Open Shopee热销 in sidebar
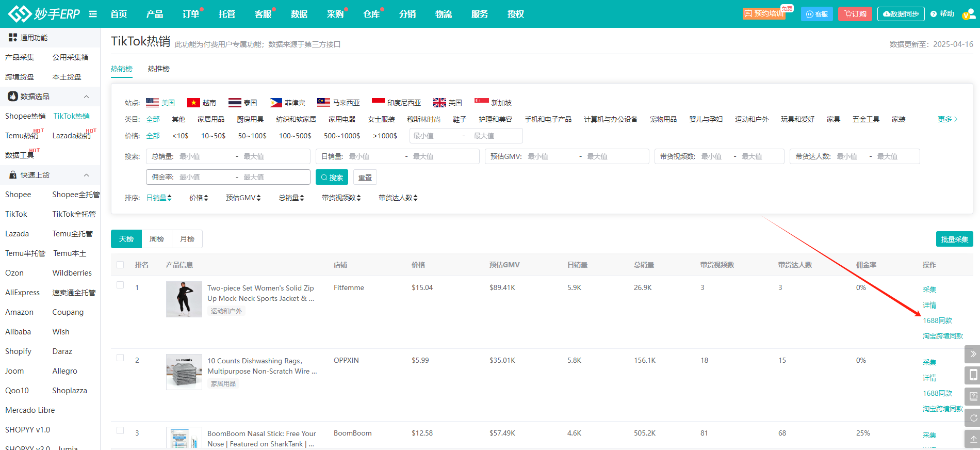The height and width of the screenshot is (450, 980). click(x=25, y=116)
